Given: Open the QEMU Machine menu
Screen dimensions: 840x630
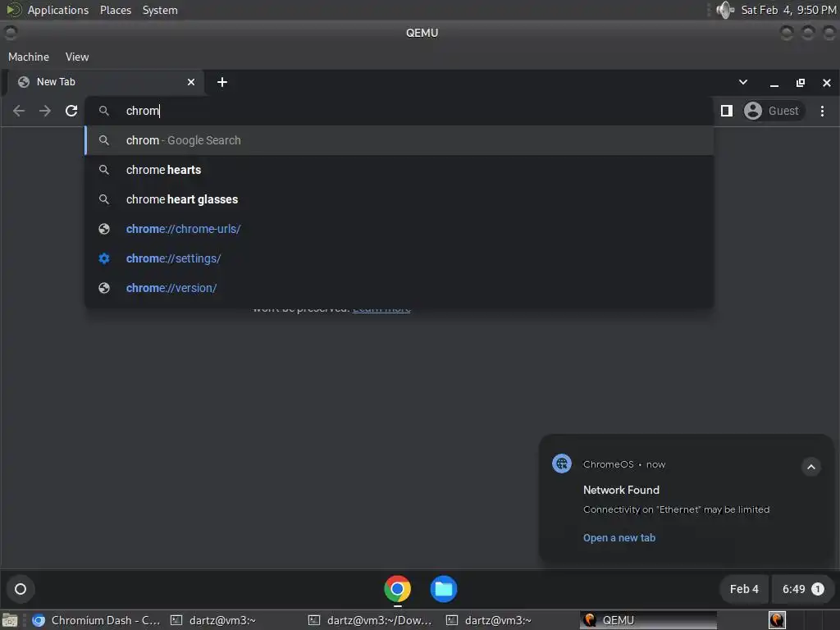Looking at the screenshot, I should pyautogui.click(x=29, y=57).
